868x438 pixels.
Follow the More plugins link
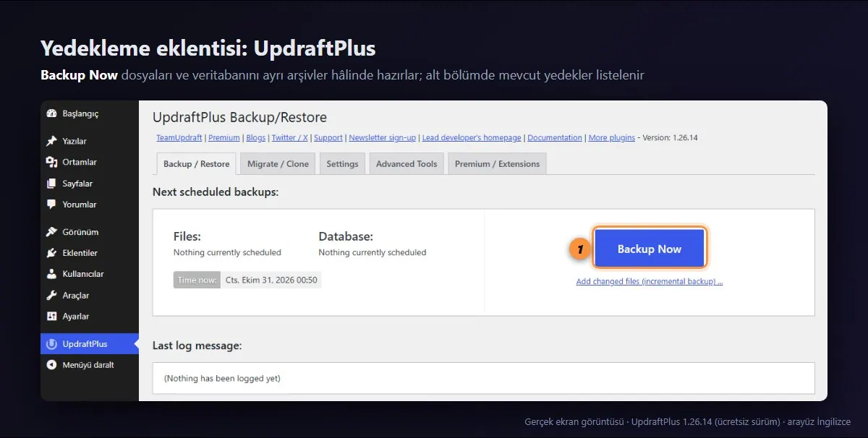point(612,137)
